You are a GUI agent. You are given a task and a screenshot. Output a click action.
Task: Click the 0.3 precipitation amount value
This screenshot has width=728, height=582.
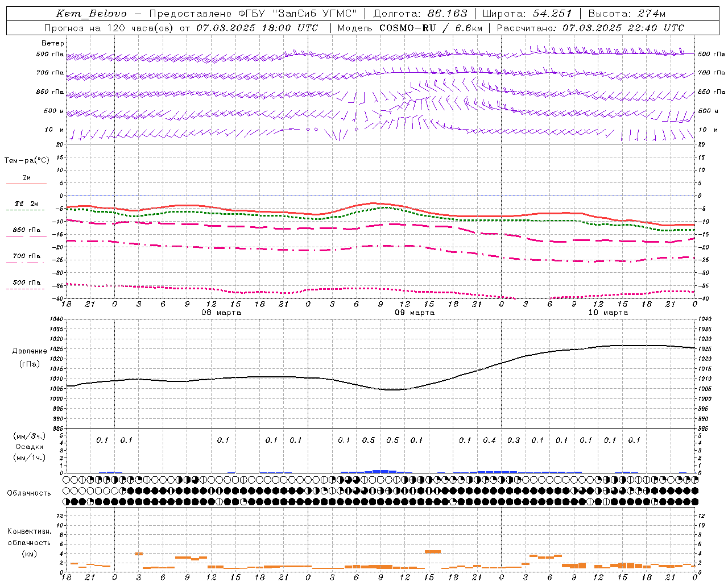coord(514,440)
